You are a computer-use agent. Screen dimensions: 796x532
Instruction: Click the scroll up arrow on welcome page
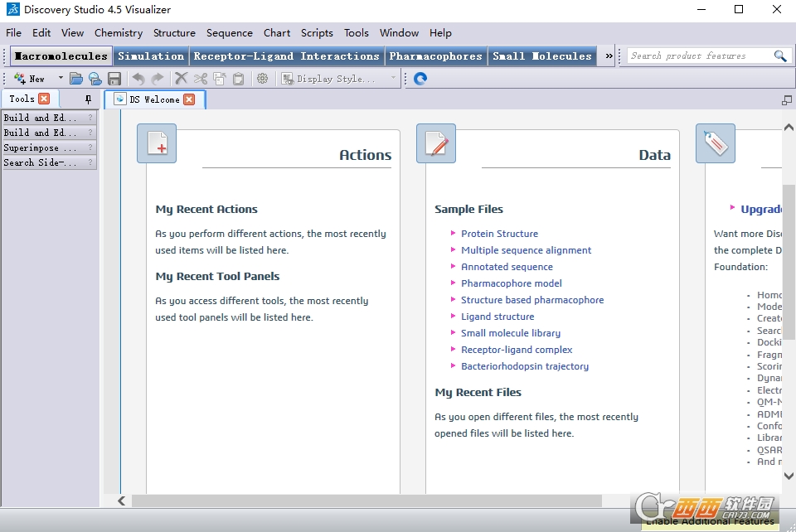(x=789, y=128)
